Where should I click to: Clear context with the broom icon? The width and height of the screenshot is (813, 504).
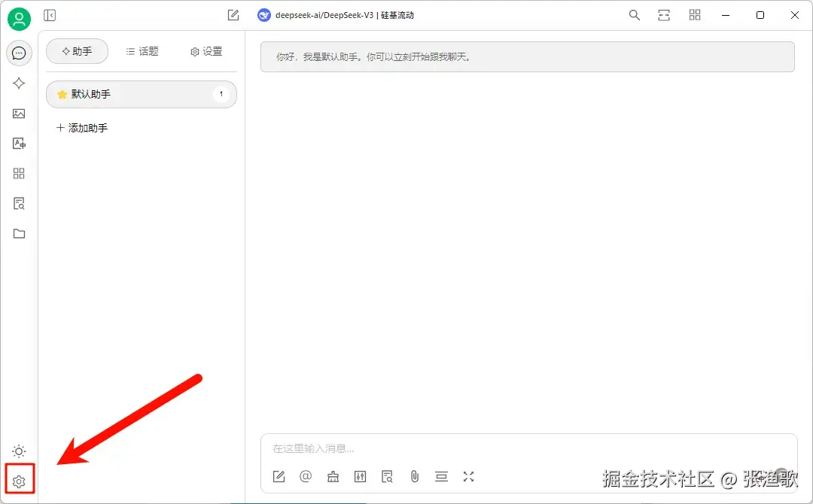333,476
